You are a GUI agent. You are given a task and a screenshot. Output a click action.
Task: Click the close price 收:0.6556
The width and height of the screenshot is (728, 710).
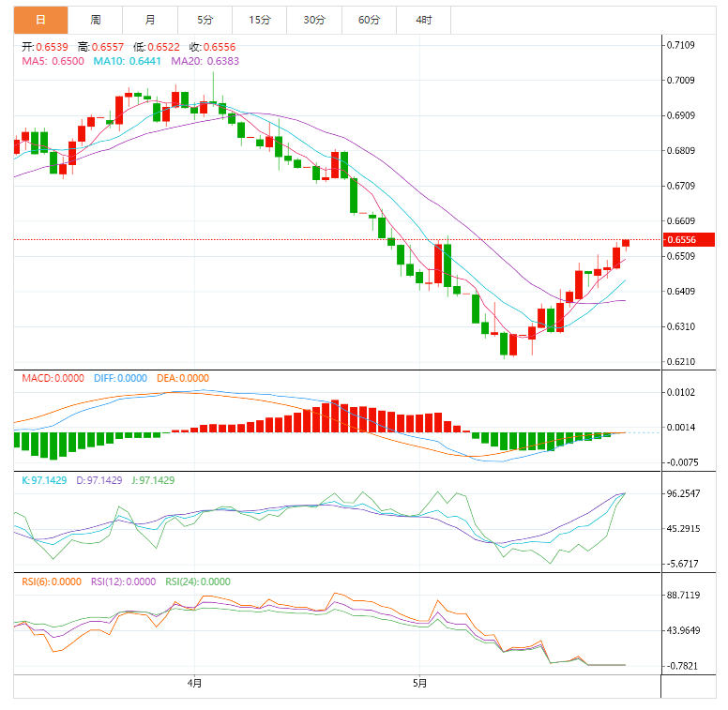(x=212, y=47)
